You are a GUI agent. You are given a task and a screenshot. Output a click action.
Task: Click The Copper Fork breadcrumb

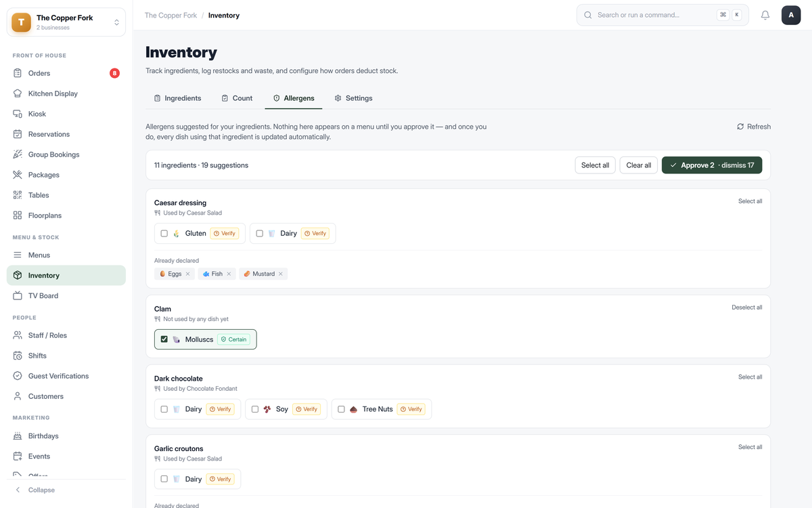tap(171, 16)
